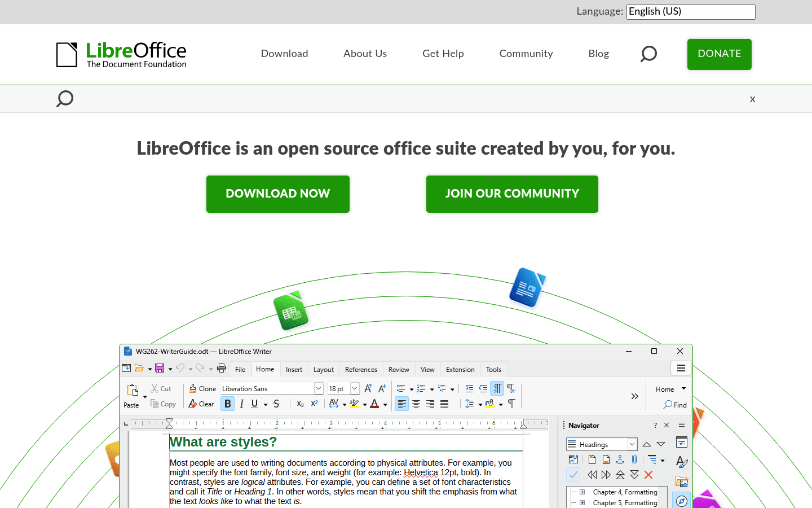The image size is (812, 508).
Task: Click the Increase indent icon
Action: point(469,388)
